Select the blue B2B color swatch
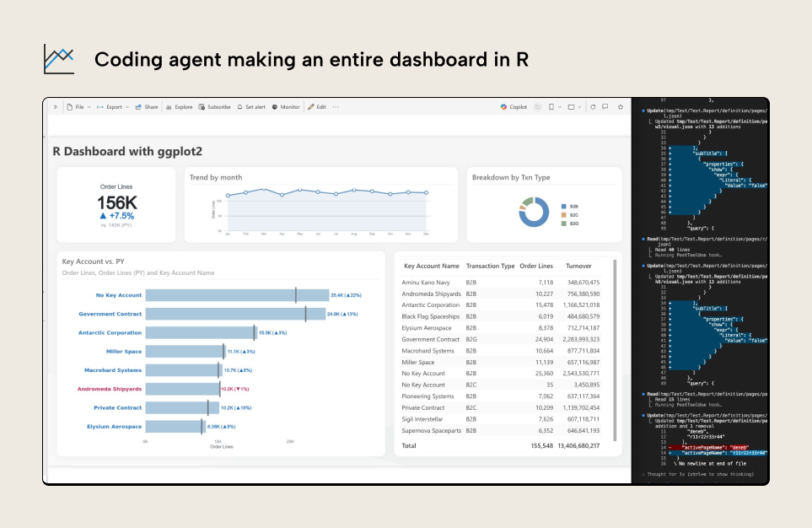This screenshot has height=528, width=812. [x=563, y=207]
